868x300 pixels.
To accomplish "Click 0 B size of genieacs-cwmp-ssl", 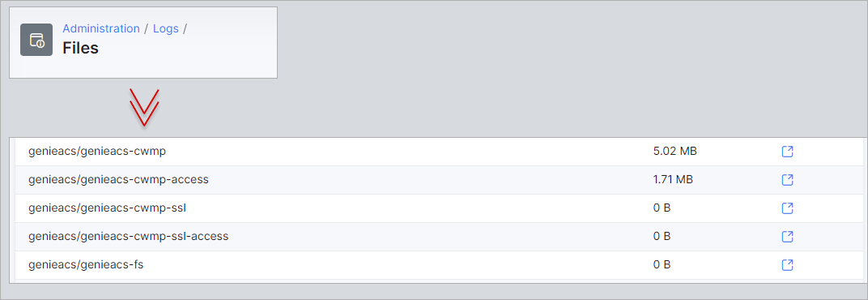I will tap(662, 208).
